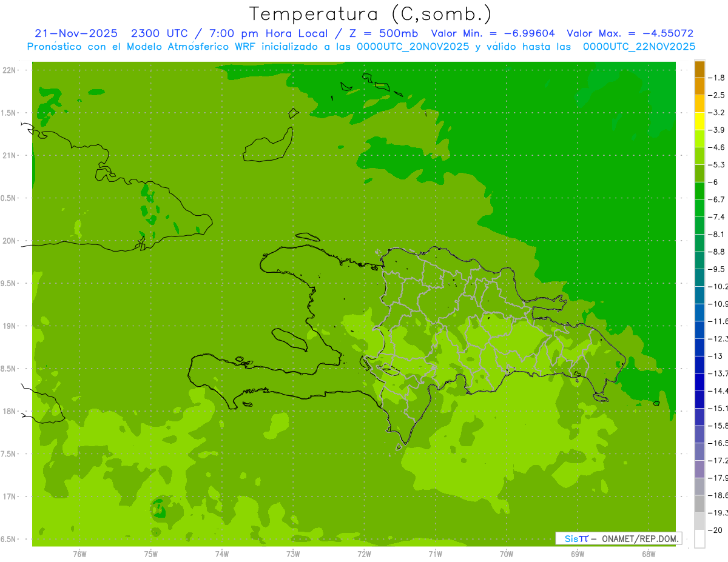The height and width of the screenshot is (562, 728).
Task: Click the "19N" latitude axis label
Action: [x=10, y=326]
